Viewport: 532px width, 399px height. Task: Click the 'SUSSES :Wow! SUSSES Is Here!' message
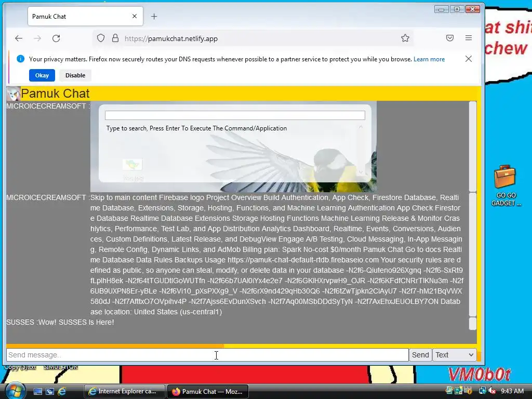(x=60, y=322)
